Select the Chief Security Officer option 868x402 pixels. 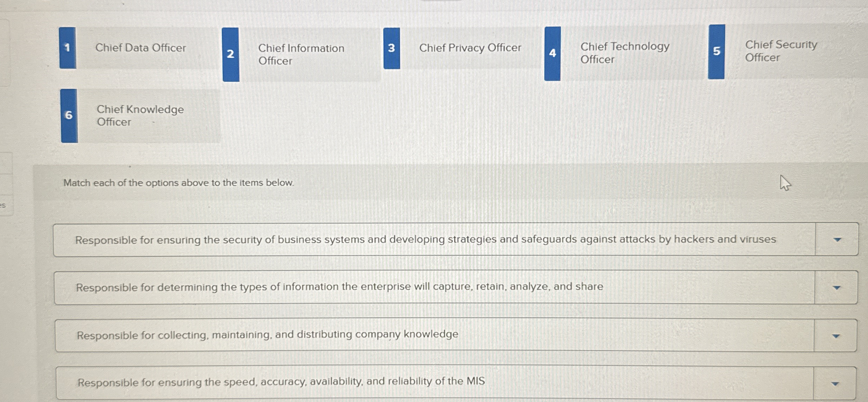click(781, 51)
